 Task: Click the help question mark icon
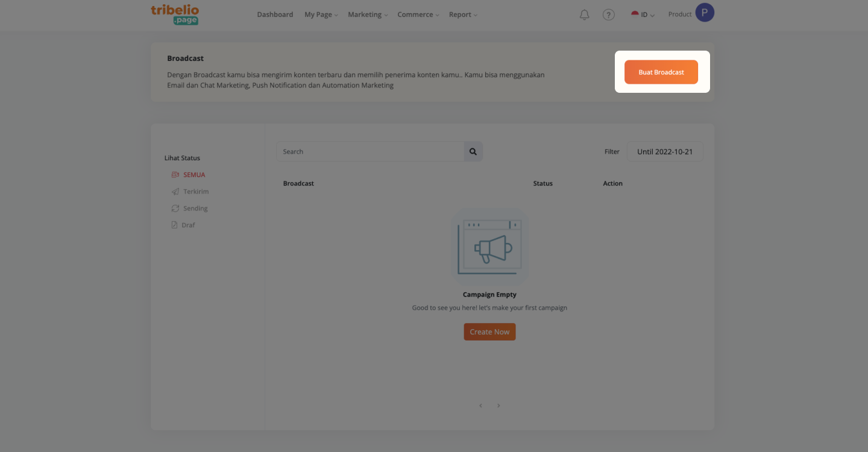(609, 15)
